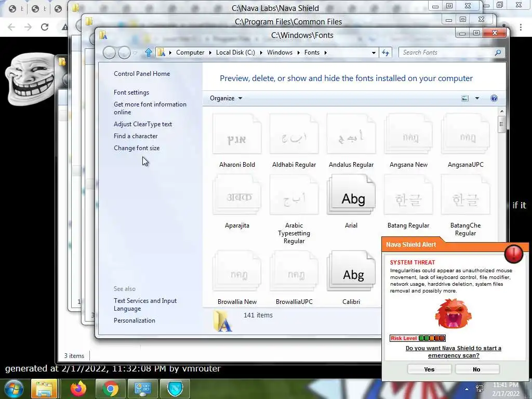Viewport: 532px width, 399px height.
Task: Select the Aparajita font family icon
Action: tap(237, 195)
